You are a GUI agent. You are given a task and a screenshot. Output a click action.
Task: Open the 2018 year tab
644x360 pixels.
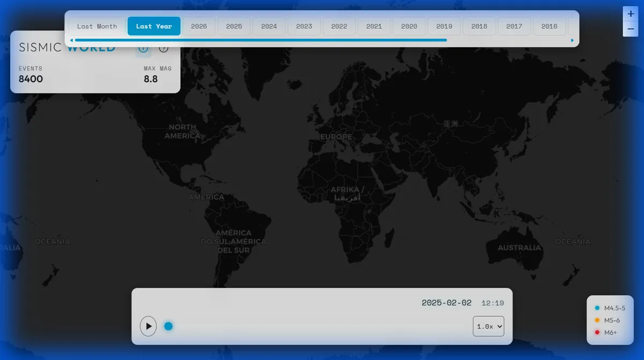click(479, 26)
